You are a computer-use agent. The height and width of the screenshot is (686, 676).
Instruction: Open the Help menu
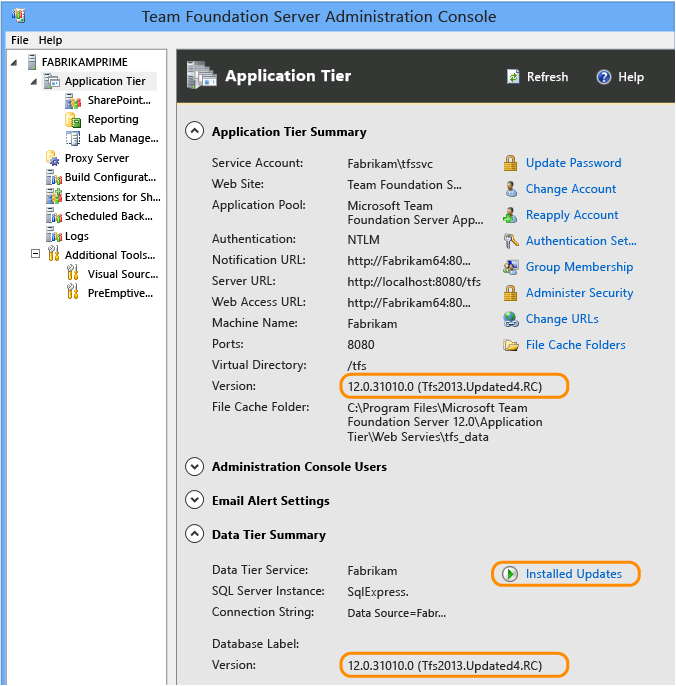tap(50, 40)
